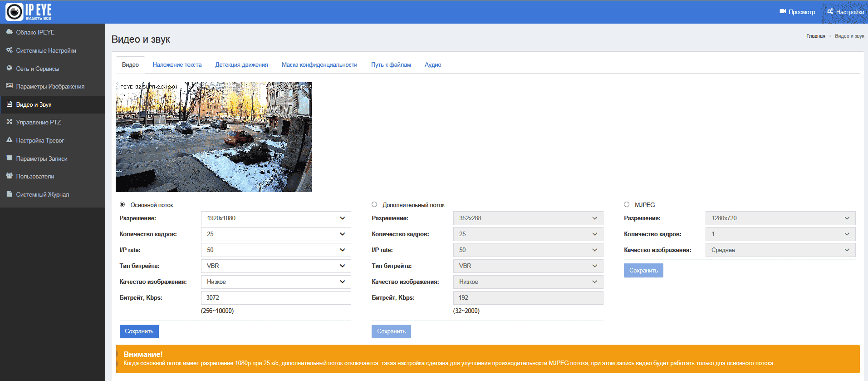The width and height of the screenshot is (868, 381).
Task: Open Параметры Записи in sidebar
Action: point(53,158)
